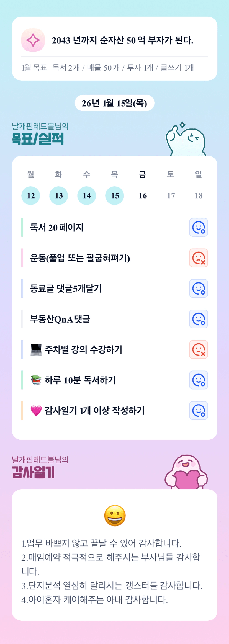The width and height of the screenshot is (229, 644).
Task: Toggle status face for 동료글 댓글5개달기
Action: [199, 288]
